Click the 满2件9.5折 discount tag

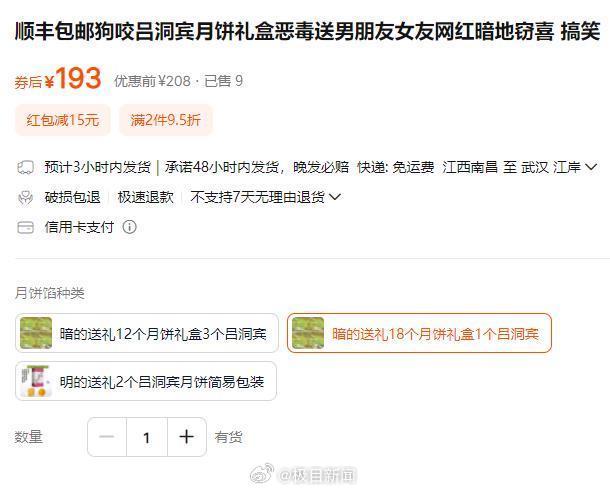(166, 120)
